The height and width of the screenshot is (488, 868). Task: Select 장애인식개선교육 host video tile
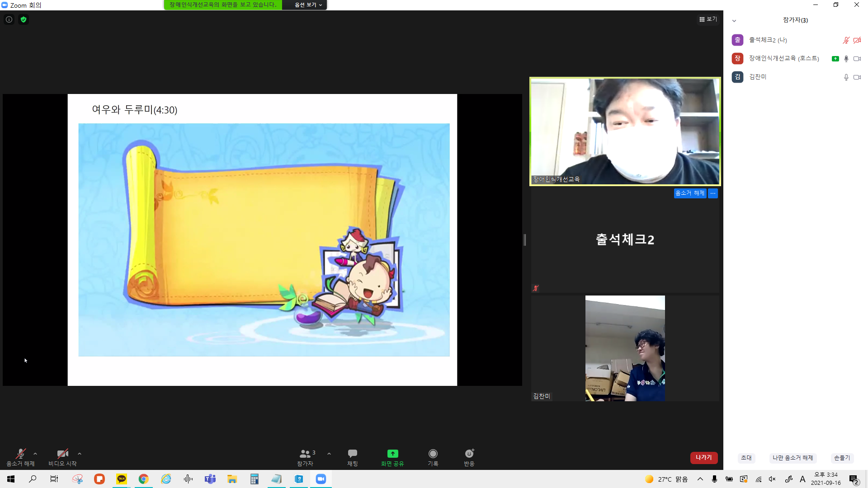625,131
